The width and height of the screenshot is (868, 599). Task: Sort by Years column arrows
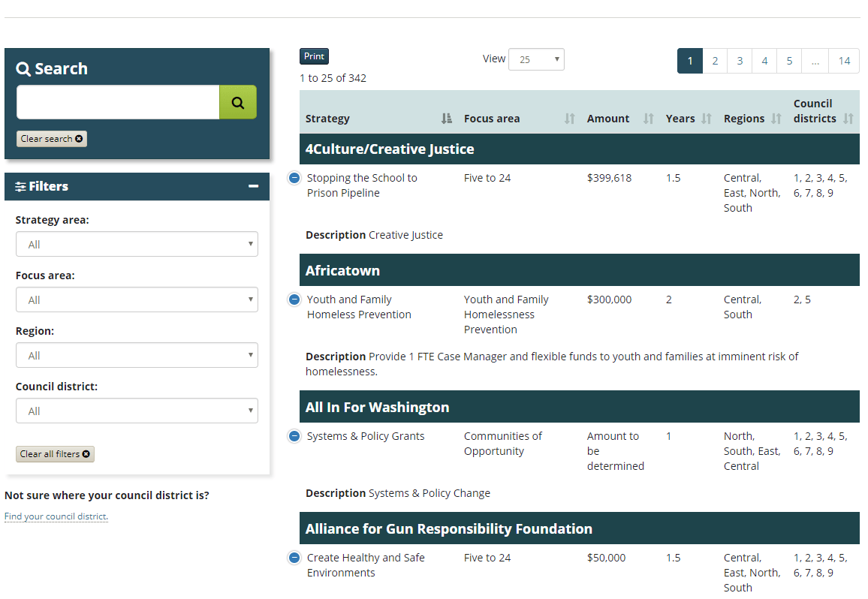pos(707,119)
